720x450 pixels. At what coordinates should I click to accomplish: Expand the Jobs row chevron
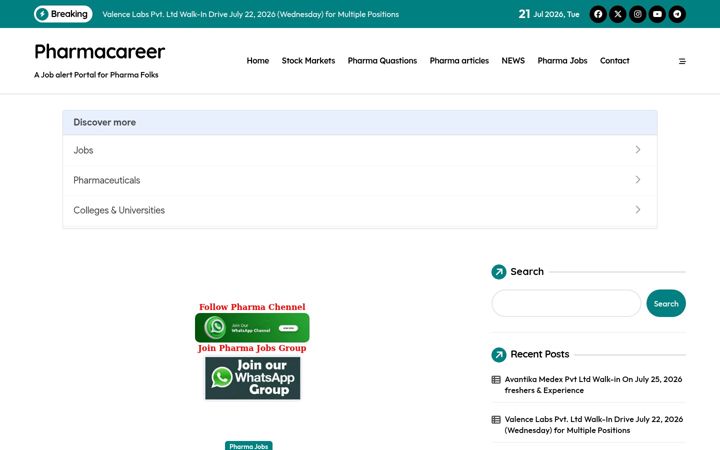pyautogui.click(x=638, y=150)
